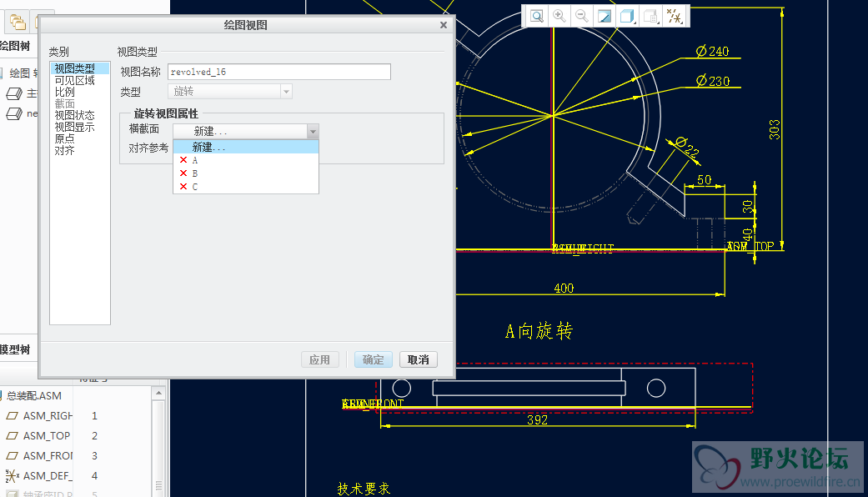Click the Zoom Out magnifier icon
This screenshot has width=868, height=497.
[582, 16]
